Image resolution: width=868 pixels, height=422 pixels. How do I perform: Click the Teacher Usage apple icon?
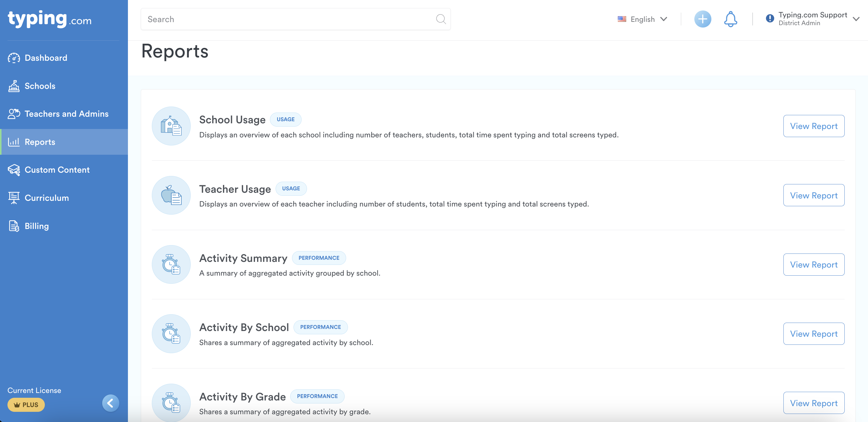pos(171,195)
